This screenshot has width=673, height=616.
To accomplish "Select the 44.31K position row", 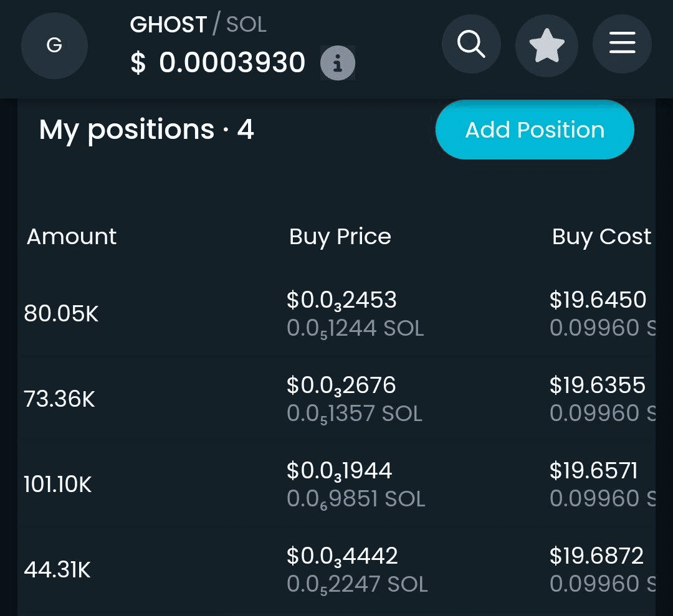I will (x=336, y=570).
